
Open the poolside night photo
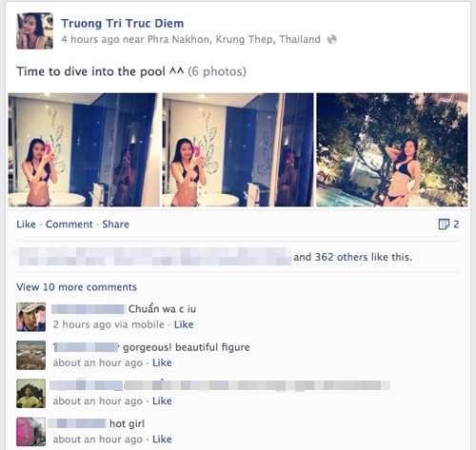(392, 149)
